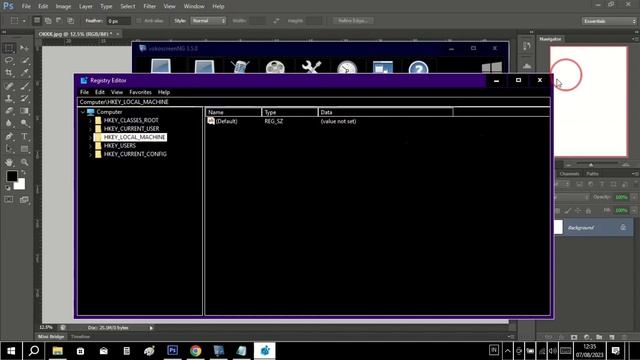Open Registry Editor Edit menu
Viewport: 640px width, 360px height.
100,92
